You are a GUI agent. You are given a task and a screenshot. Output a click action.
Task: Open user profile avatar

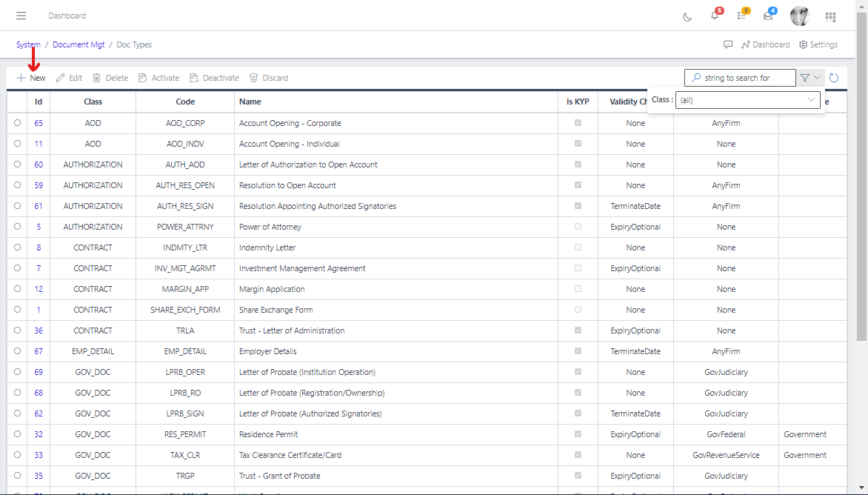click(x=799, y=16)
